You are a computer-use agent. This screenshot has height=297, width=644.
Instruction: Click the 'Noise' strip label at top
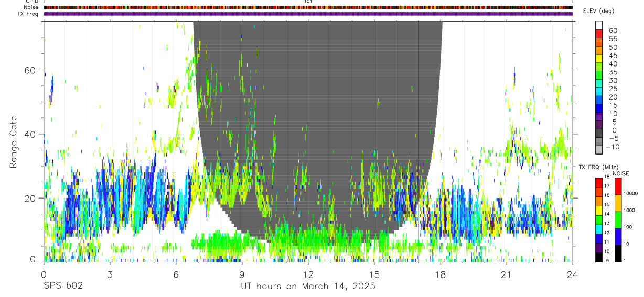[31, 7]
